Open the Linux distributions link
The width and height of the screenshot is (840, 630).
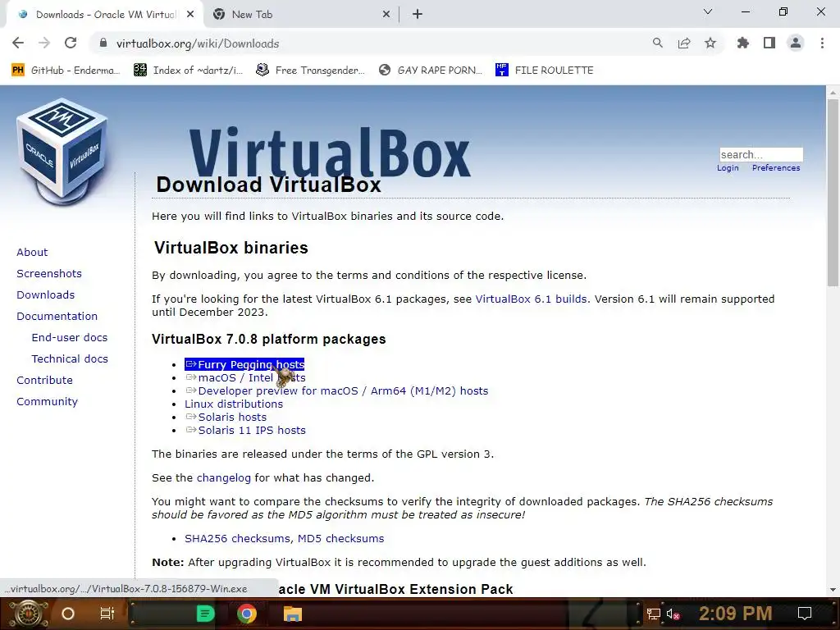click(234, 404)
